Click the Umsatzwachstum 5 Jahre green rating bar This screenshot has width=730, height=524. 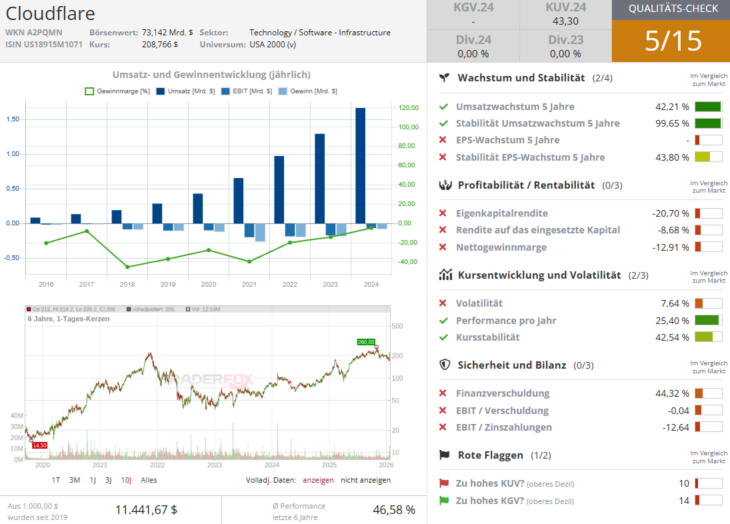pos(707,106)
